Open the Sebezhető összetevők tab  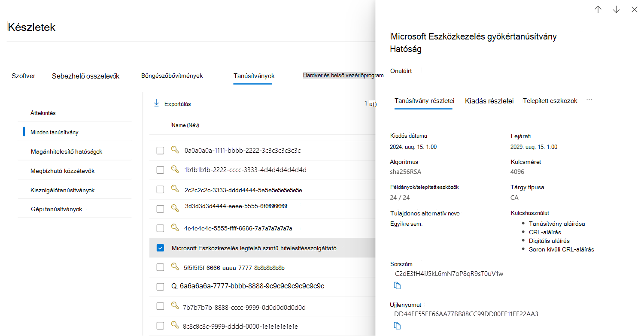[85, 76]
